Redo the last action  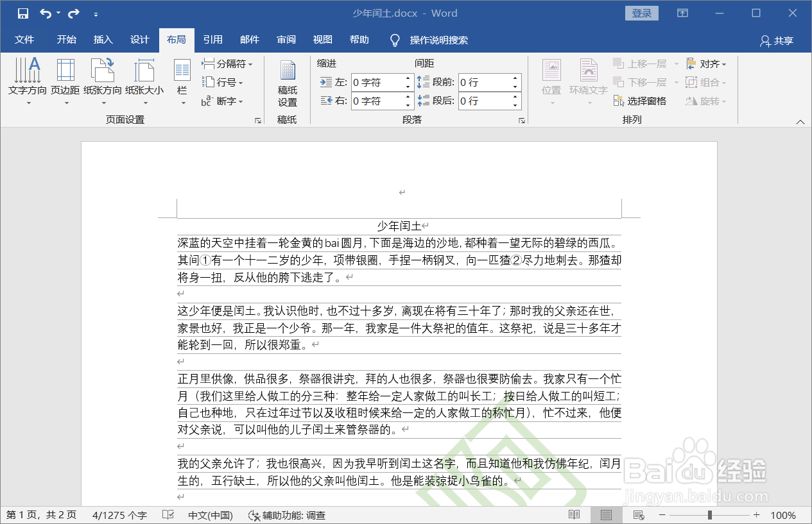pos(73,13)
